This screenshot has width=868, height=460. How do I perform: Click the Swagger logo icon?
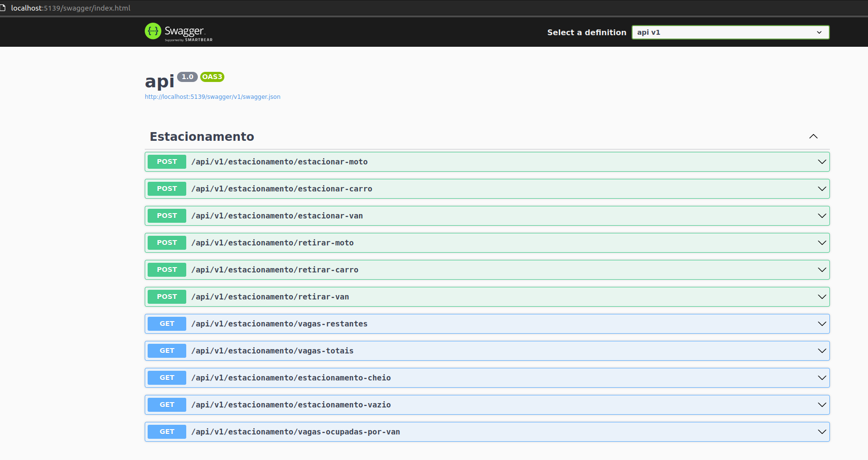tap(153, 31)
